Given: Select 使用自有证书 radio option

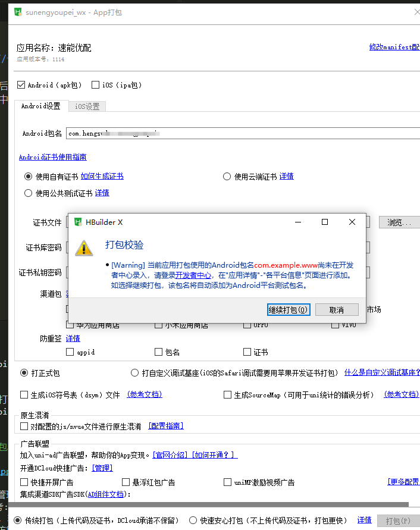Looking at the screenshot, I should pos(29,177).
